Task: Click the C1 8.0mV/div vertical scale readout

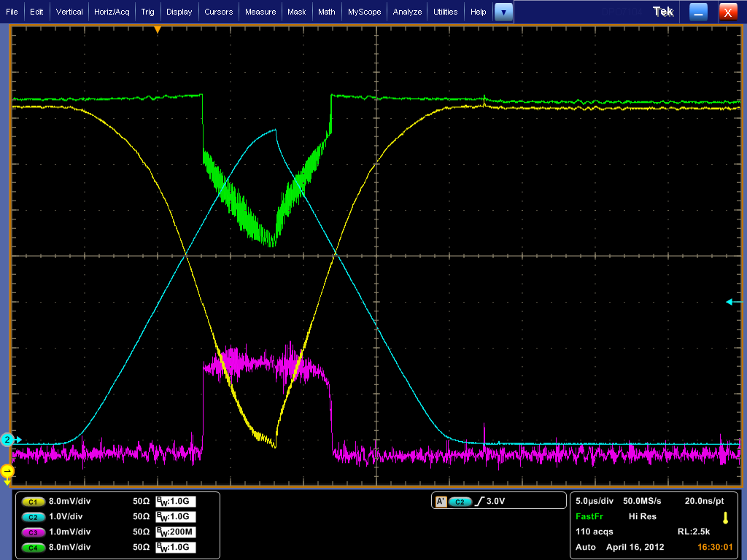Action: coord(70,502)
